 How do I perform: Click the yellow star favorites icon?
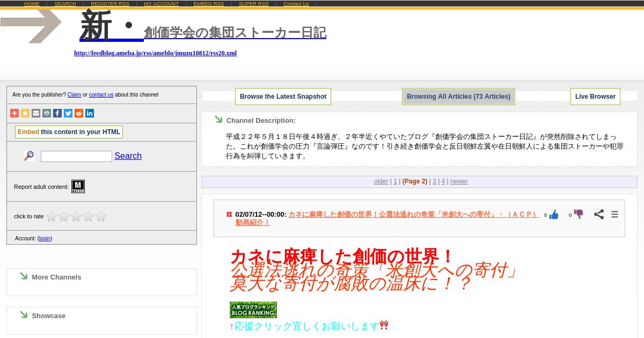point(25,113)
